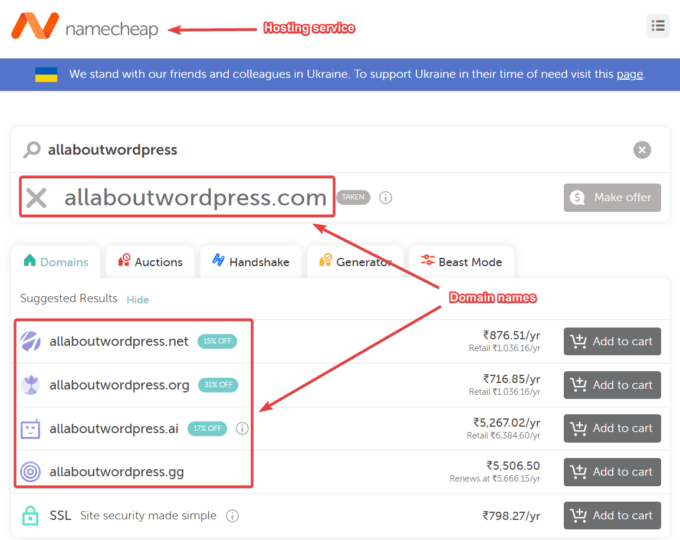Click the ₹798.27/yr SSL price
Image resolution: width=680 pixels, height=540 pixels.
512,516
